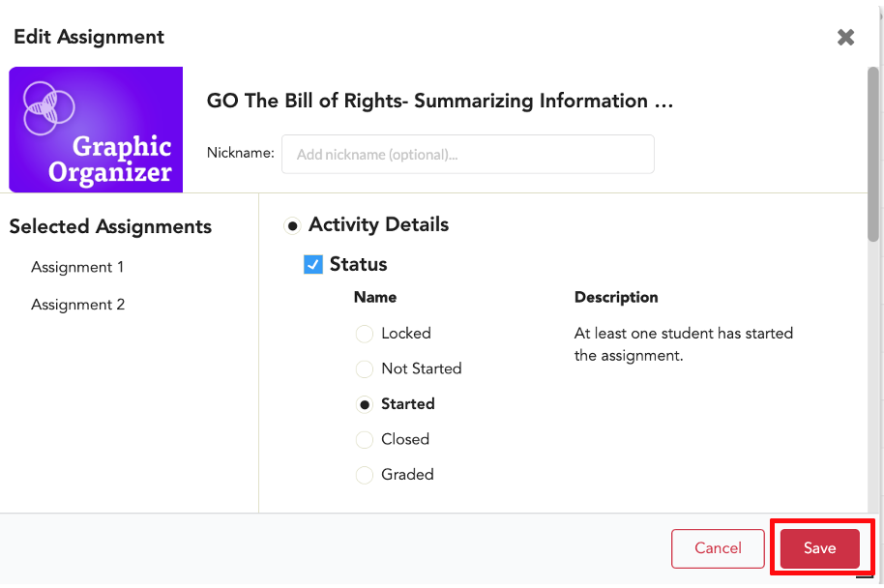Click the Status label text

358,264
